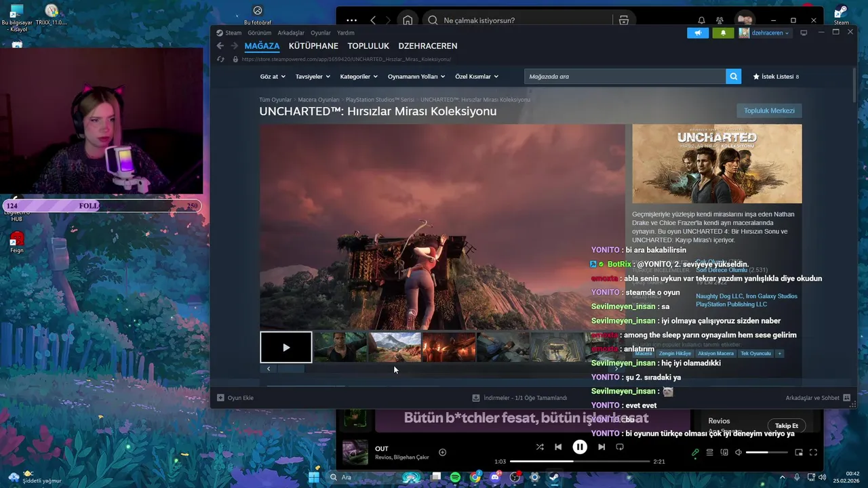This screenshot has height=488, width=868.
Task: Click into the Mağazada ara search field
Action: [625, 77]
